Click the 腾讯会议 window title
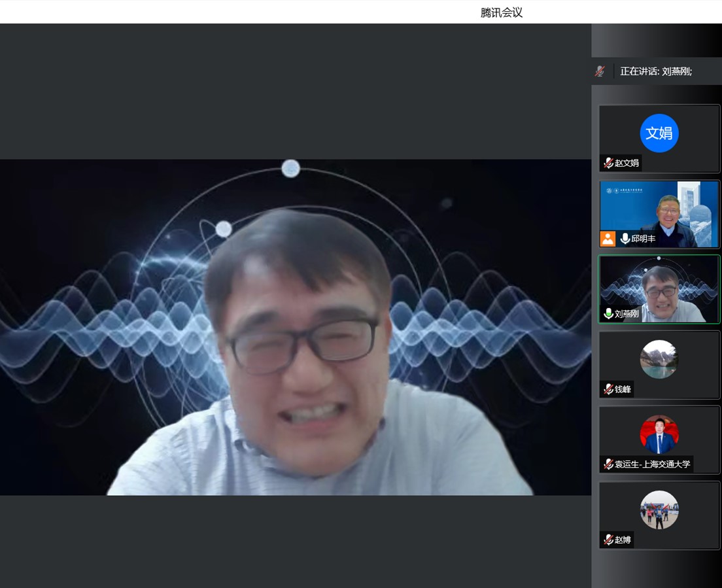722x588 pixels. tap(502, 12)
